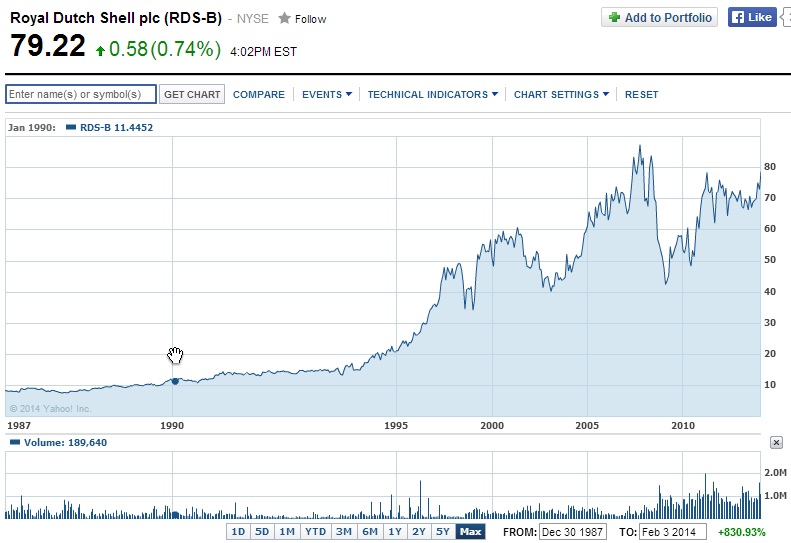Select the 5Y range tab
791x543 pixels.
[x=443, y=531]
